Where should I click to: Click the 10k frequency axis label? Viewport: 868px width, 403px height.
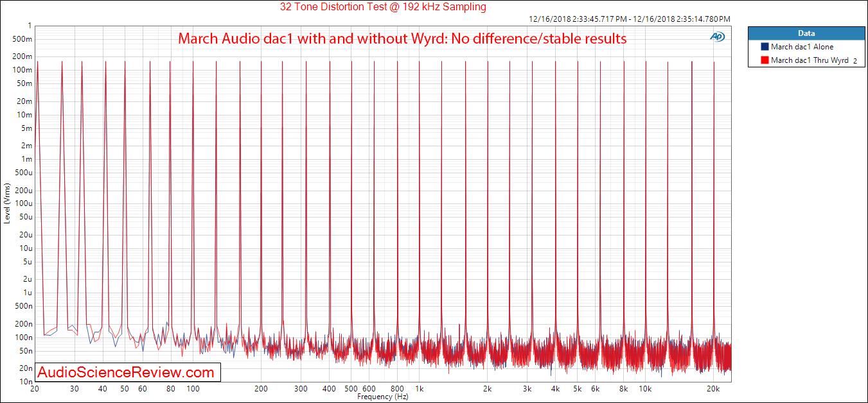point(645,389)
